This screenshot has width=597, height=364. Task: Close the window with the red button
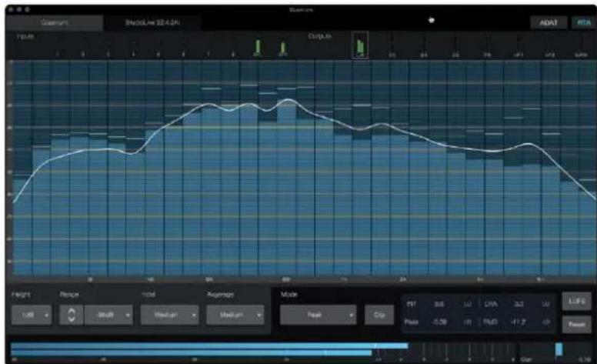pyautogui.click(x=11, y=9)
